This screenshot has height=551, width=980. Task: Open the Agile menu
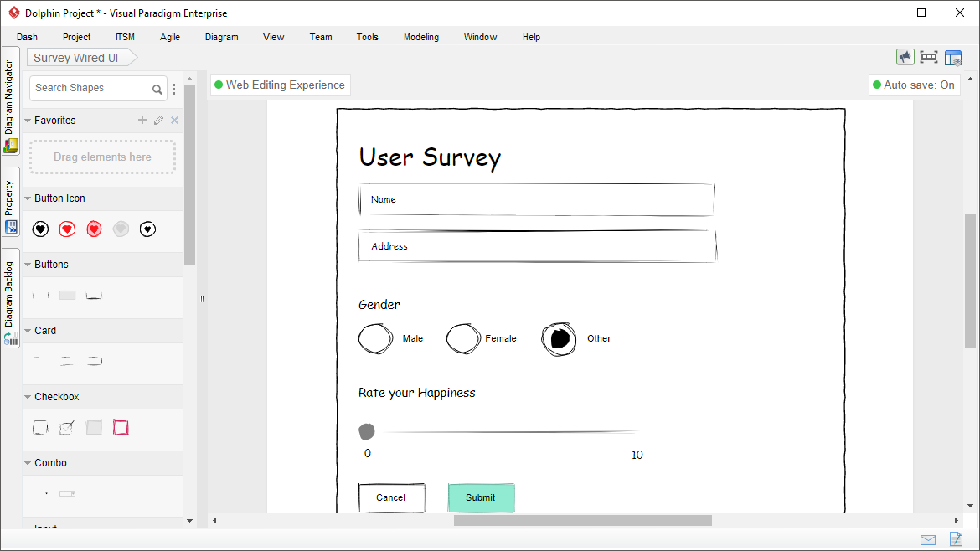[170, 37]
